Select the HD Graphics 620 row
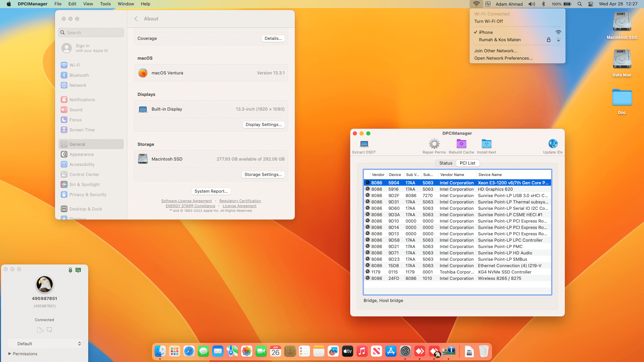This screenshot has width=644, height=362. (457, 189)
